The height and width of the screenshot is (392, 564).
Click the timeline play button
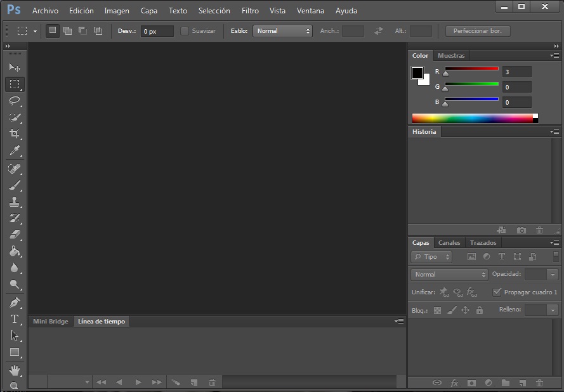coord(138,382)
